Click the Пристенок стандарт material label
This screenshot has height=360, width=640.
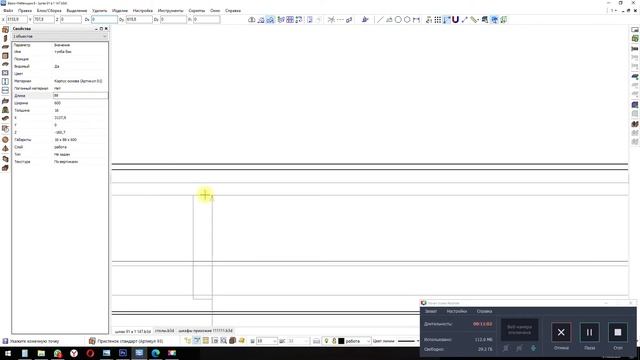[x=130, y=341]
